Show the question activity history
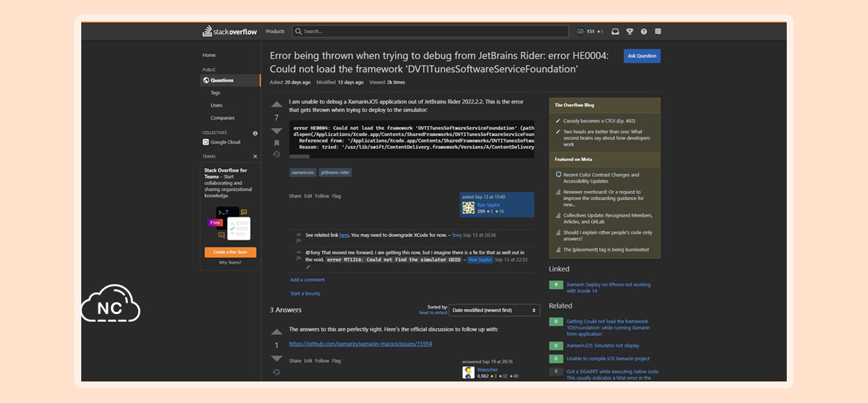Screen dimensions: 868x403 (x=276, y=154)
